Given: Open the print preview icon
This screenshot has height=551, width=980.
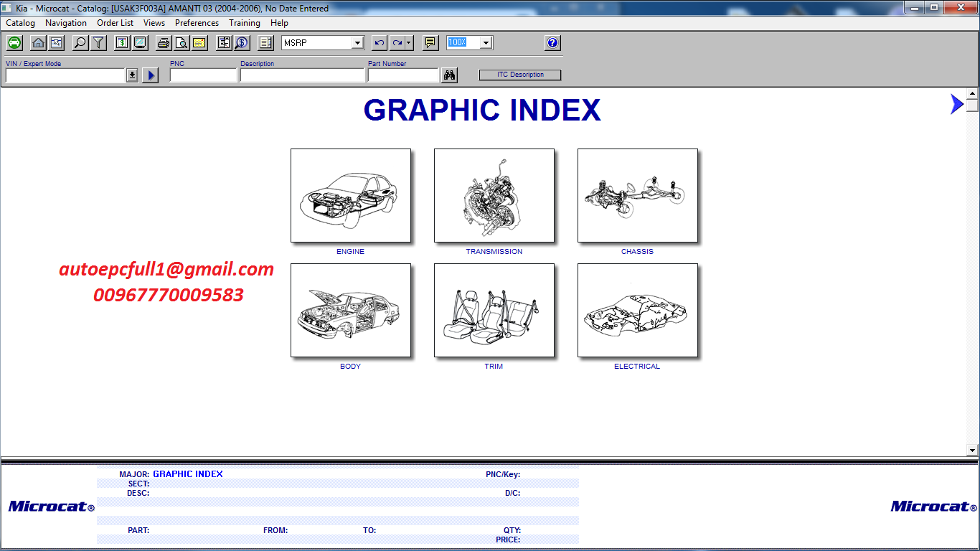Looking at the screenshot, I should (182, 43).
